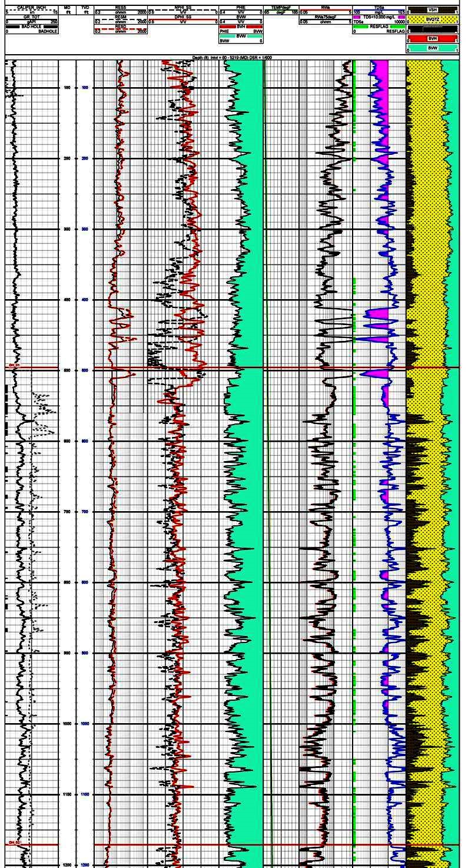Click the red dashed RESD curve legend

pos(121,28)
